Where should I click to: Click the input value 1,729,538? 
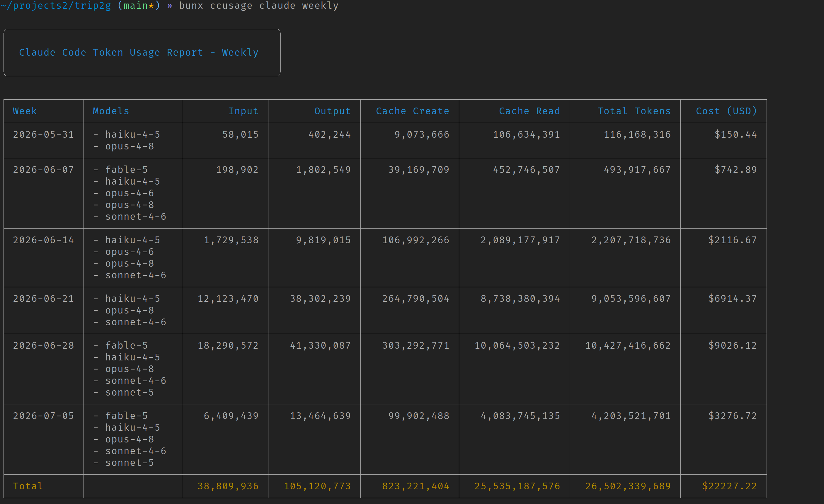(x=231, y=240)
